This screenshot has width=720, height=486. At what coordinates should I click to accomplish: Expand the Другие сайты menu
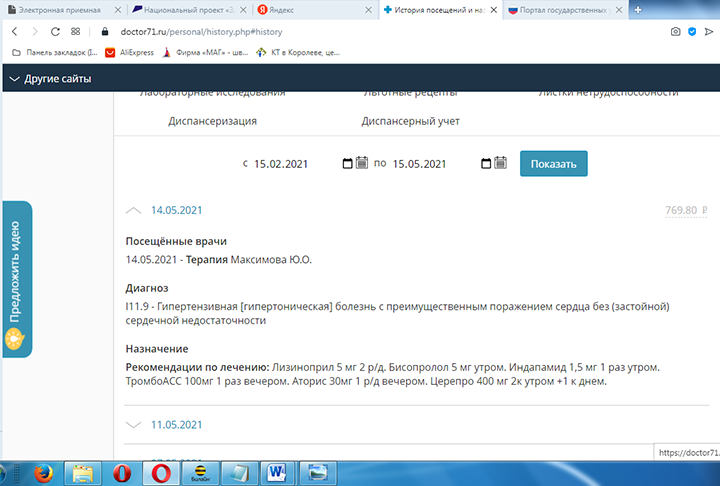point(50,79)
